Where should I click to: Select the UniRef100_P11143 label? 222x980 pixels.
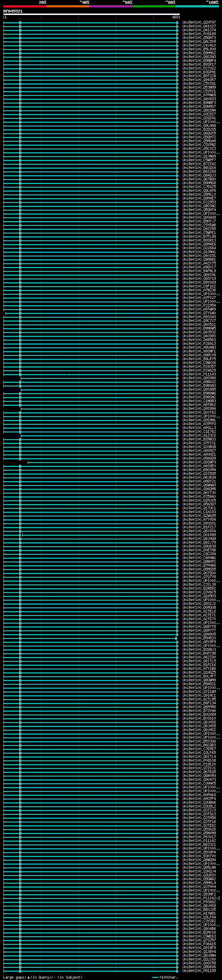coord(199,374)
